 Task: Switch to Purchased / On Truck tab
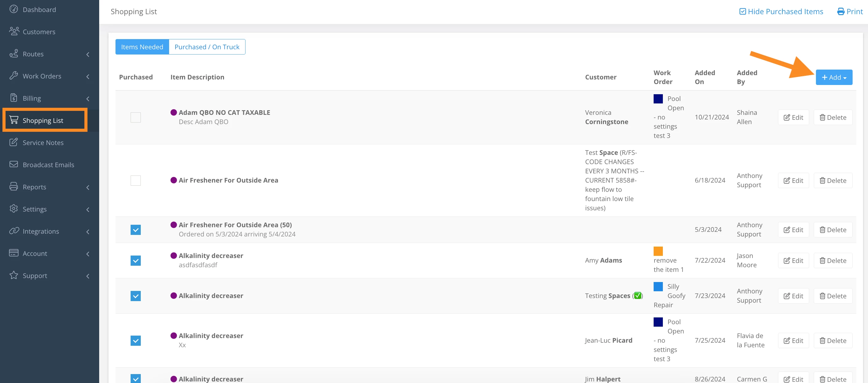pyautogui.click(x=207, y=47)
